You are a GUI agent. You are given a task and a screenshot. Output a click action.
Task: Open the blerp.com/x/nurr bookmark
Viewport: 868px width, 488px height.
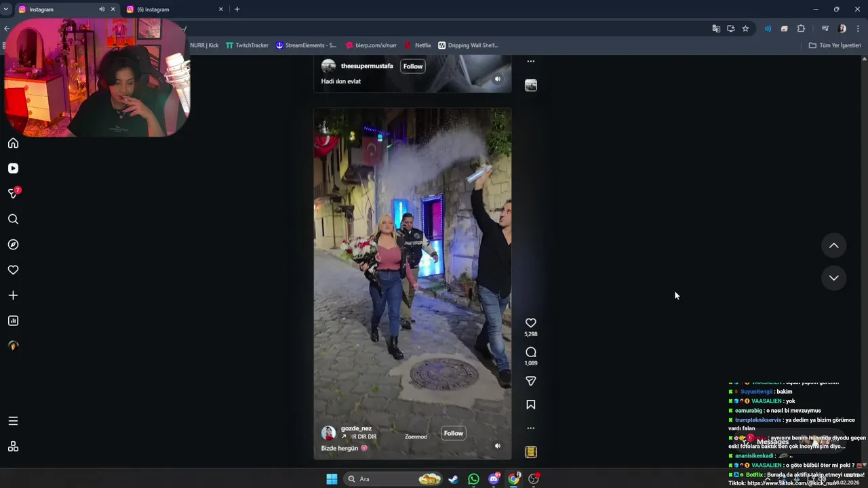pyautogui.click(x=371, y=45)
